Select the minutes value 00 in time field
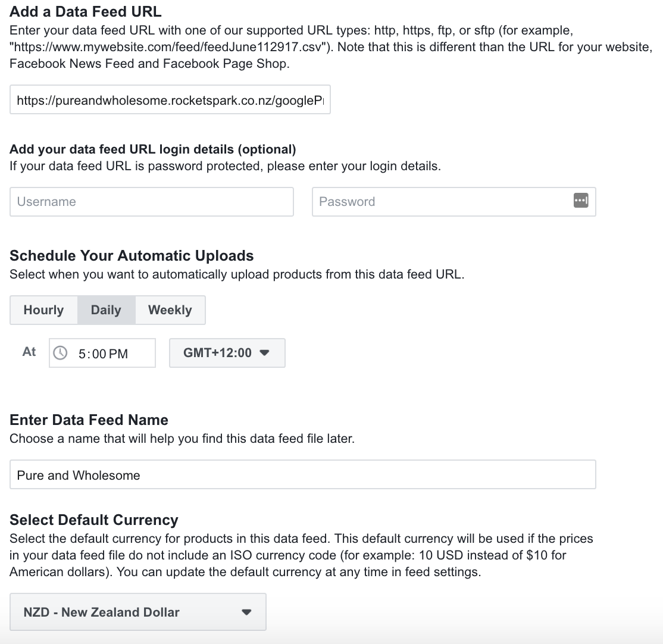Viewport: 663px width, 644px height. [99, 354]
